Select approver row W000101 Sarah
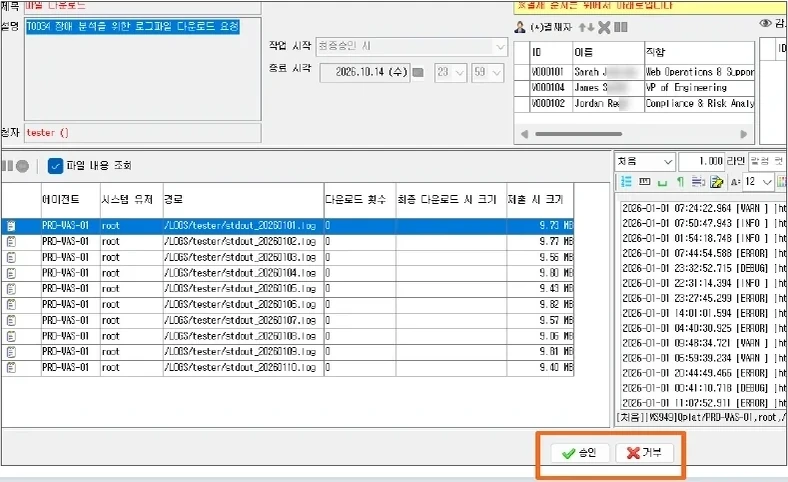Screen dimensions: 788x482 point(634,72)
